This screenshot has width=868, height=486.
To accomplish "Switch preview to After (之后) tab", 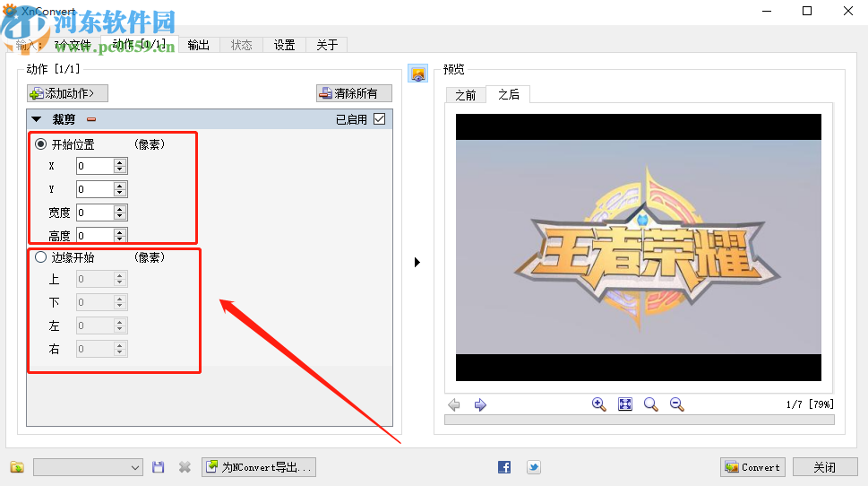I will [509, 94].
